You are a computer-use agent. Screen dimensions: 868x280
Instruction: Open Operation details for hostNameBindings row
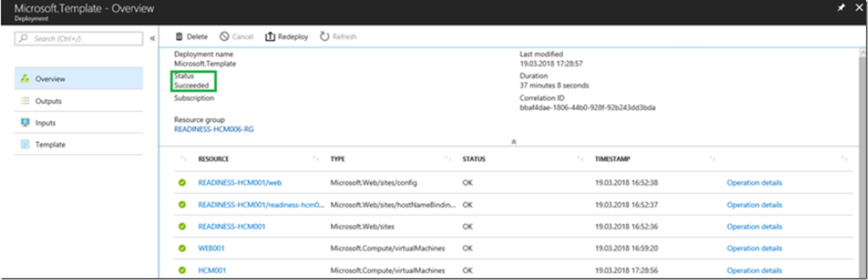[754, 205]
